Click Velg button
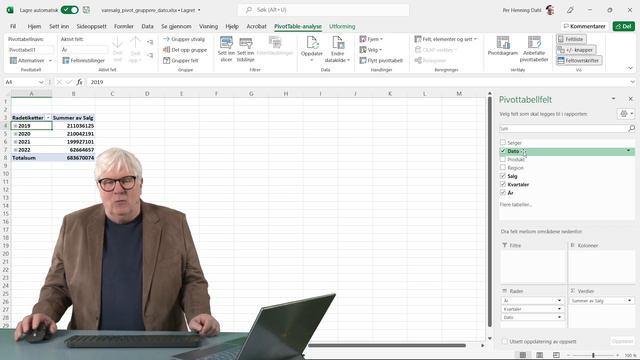640x360 pixels. (370, 50)
